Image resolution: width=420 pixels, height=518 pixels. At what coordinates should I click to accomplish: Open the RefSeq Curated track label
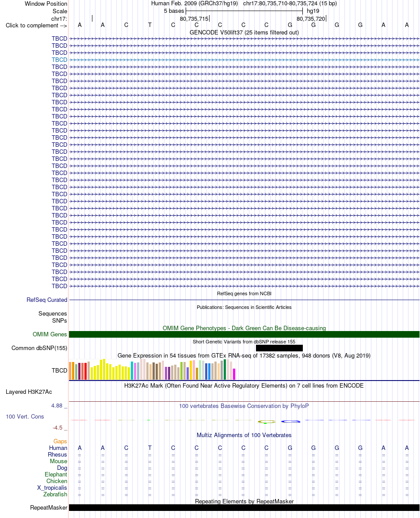coord(46,300)
